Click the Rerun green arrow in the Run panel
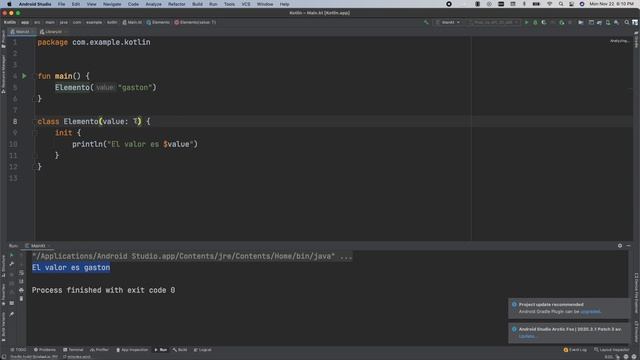The image size is (640, 360). (x=12, y=255)
